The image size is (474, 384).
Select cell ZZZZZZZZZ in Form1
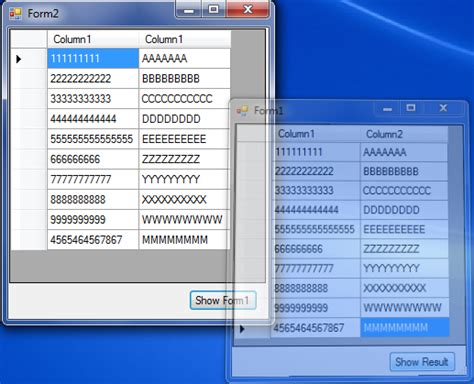pyautogui.click(x=404, y=249)
